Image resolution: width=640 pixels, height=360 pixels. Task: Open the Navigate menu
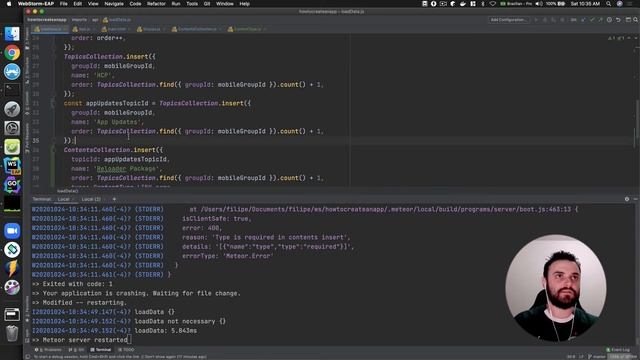(114, 4)
